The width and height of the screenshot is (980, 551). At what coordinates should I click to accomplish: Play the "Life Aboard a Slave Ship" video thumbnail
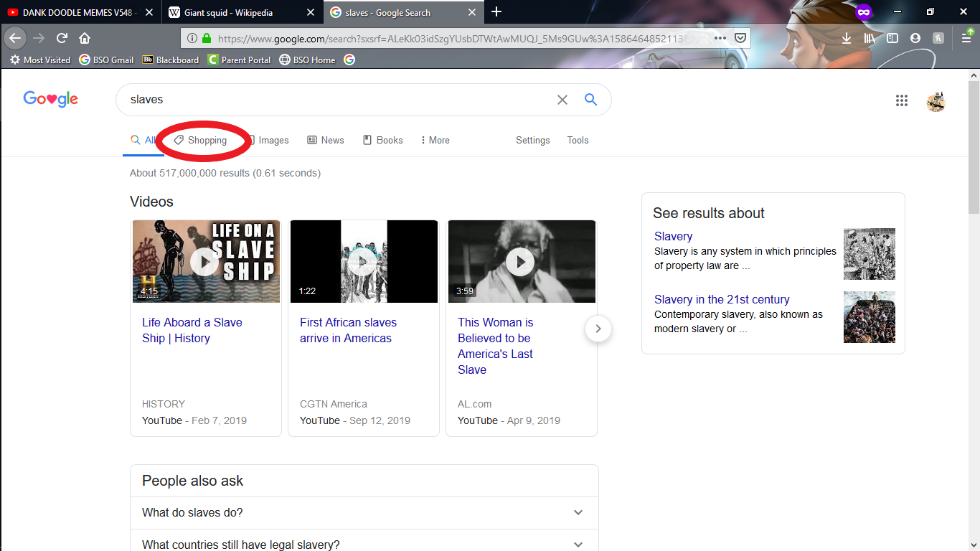tap(205, 262)
